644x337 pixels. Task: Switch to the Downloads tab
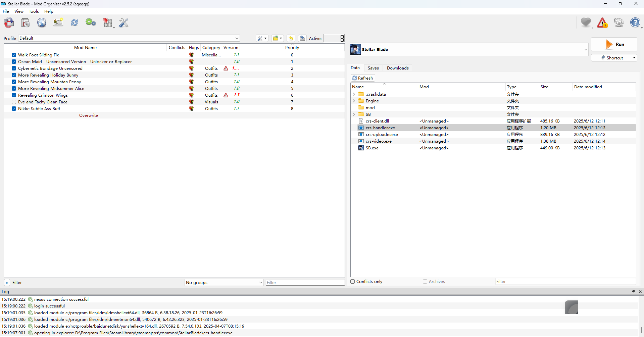click(397, 68)
